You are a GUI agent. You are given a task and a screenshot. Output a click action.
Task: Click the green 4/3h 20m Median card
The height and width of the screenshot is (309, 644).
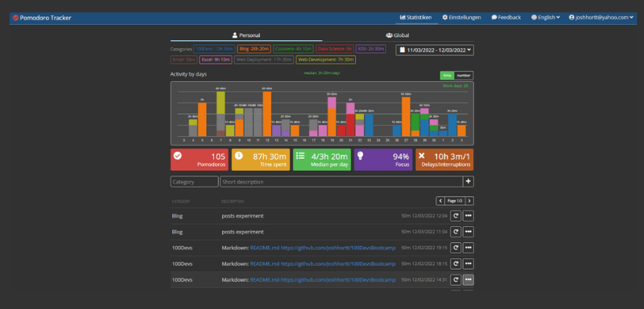click(322, 159)
